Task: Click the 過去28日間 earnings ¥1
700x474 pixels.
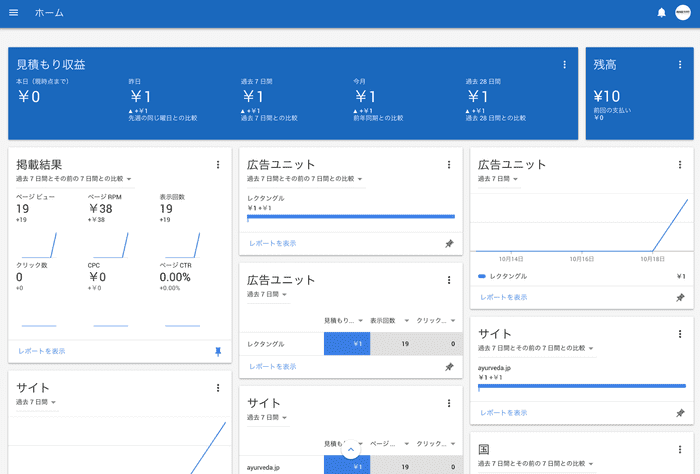Action: [x=478, y=96]
